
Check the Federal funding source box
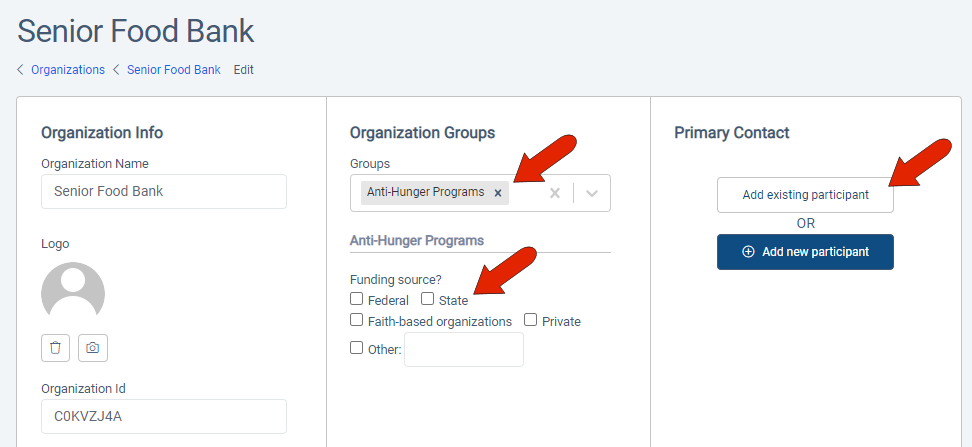click(356, 299)
